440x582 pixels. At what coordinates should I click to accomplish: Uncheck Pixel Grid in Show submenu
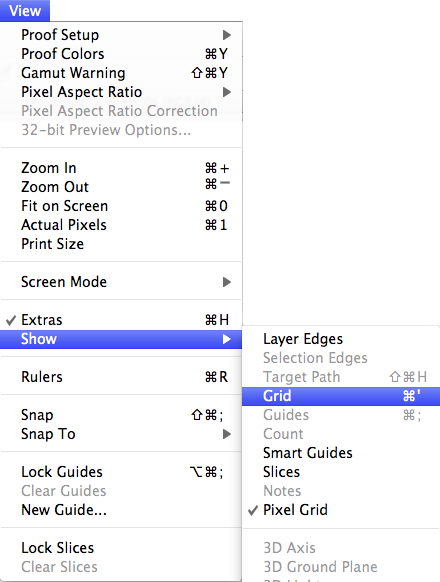[341, 510]
